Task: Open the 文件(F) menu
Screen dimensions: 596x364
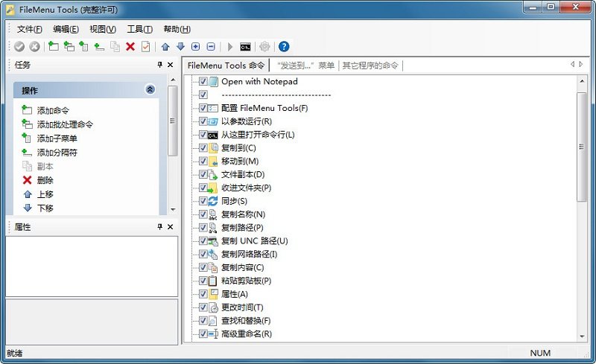Action: (29, 29)
